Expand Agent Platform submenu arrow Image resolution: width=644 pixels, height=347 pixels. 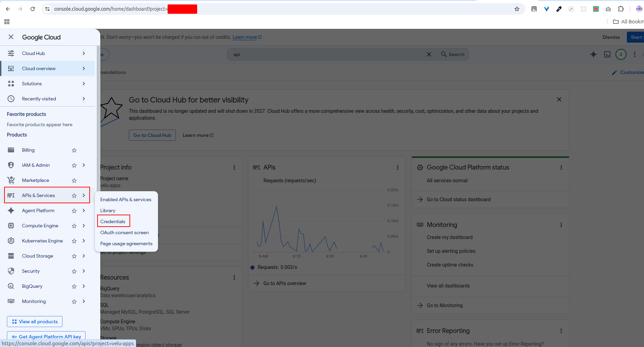click(x=84, y=210)
